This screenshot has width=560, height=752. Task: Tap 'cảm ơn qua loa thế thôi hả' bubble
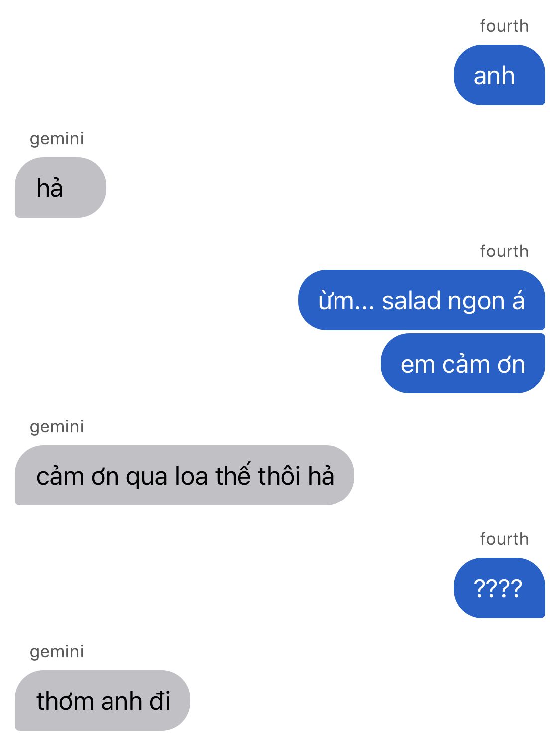point(185,476)
